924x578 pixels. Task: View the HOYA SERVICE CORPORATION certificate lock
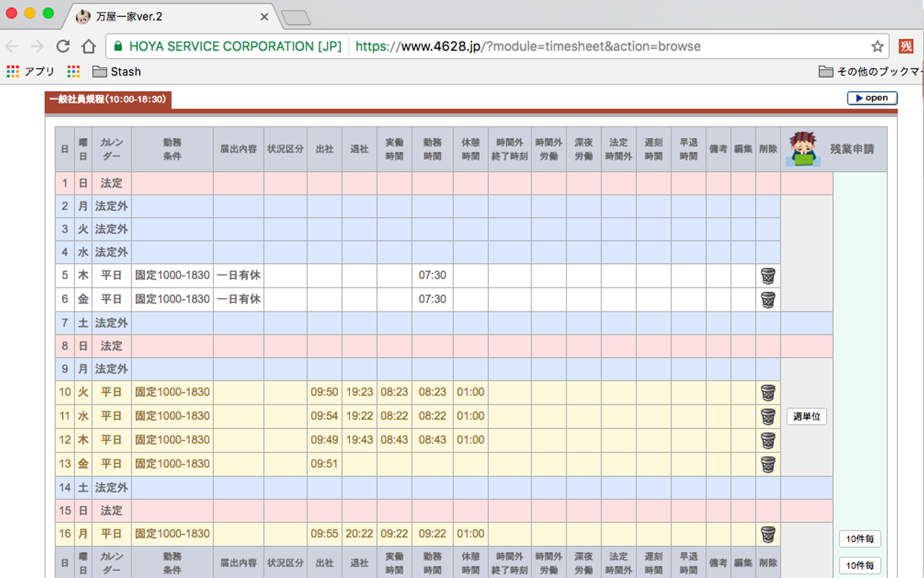point(118,46)
